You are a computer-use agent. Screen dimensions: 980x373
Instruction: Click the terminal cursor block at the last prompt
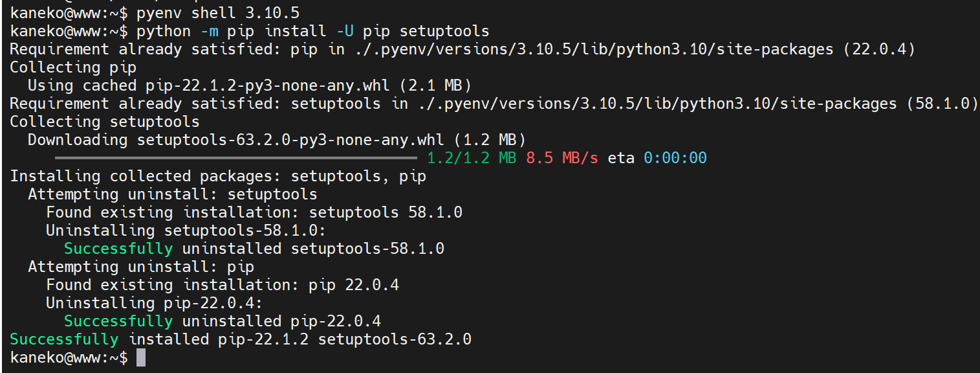(141, 357)
